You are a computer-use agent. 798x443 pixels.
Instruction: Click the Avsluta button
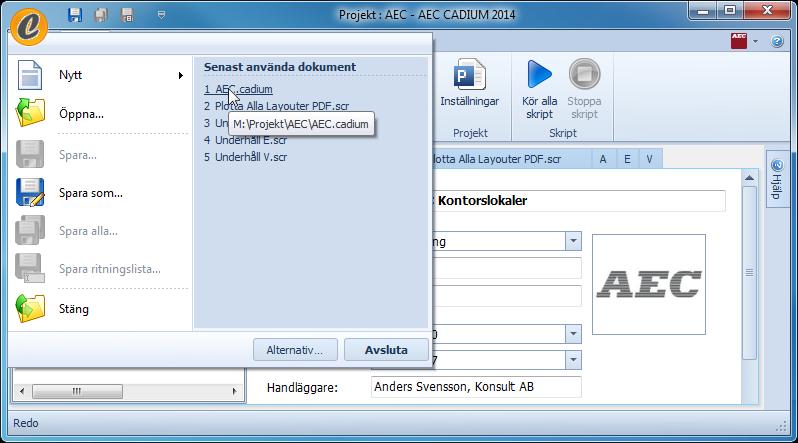point(386,350)
